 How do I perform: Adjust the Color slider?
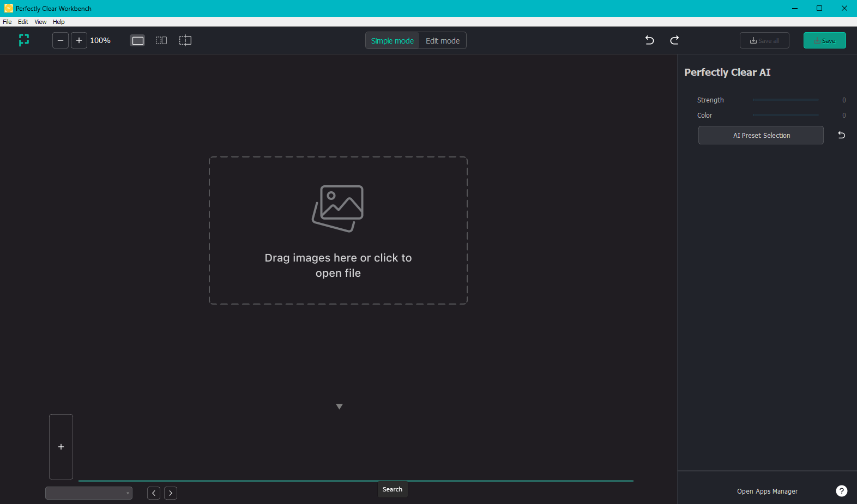[x=786, y=116]
